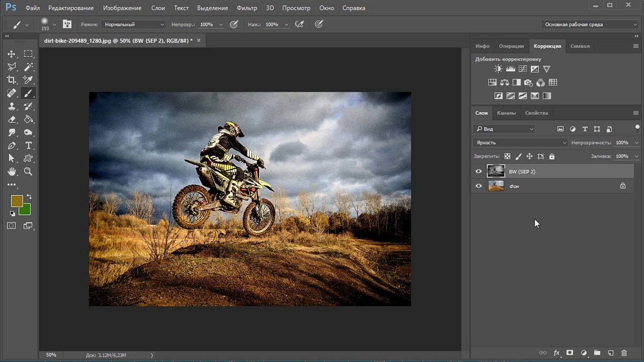Select the Zoom magnifier tool
644x362 pixels.
coord(28,172)
